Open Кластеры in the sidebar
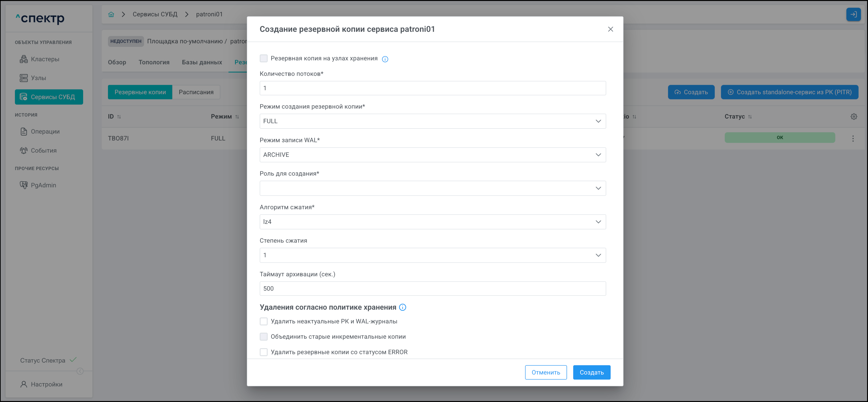Screen dimensions: 868x402 tap(45, 59)
